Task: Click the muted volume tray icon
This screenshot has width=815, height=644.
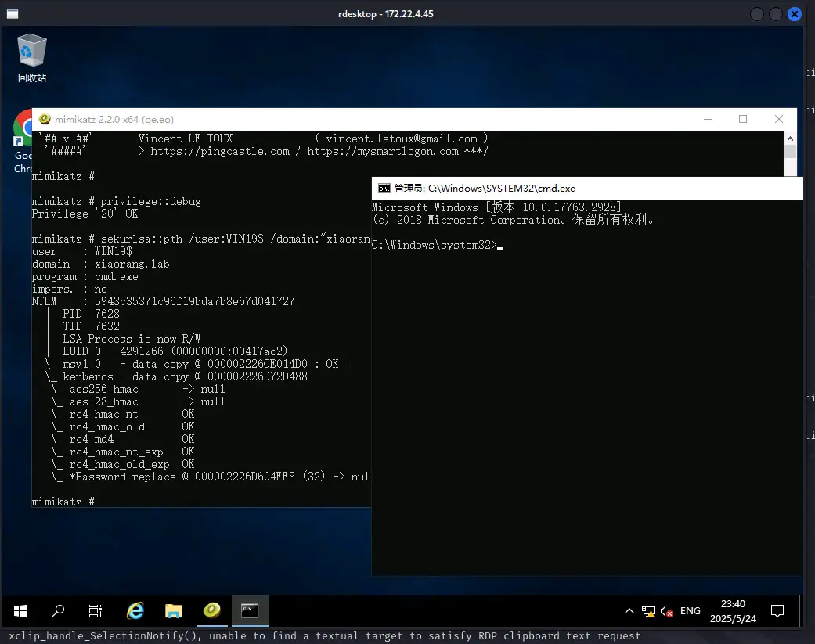Action: point(666,611)
